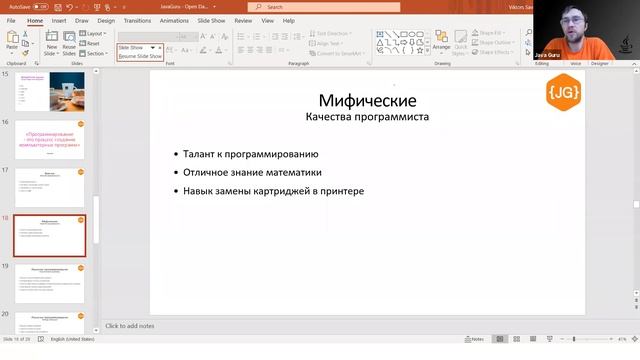This screenshot has width=640, height=360.
Task: Click Convert to SmartArt
Action: [337, 53]
